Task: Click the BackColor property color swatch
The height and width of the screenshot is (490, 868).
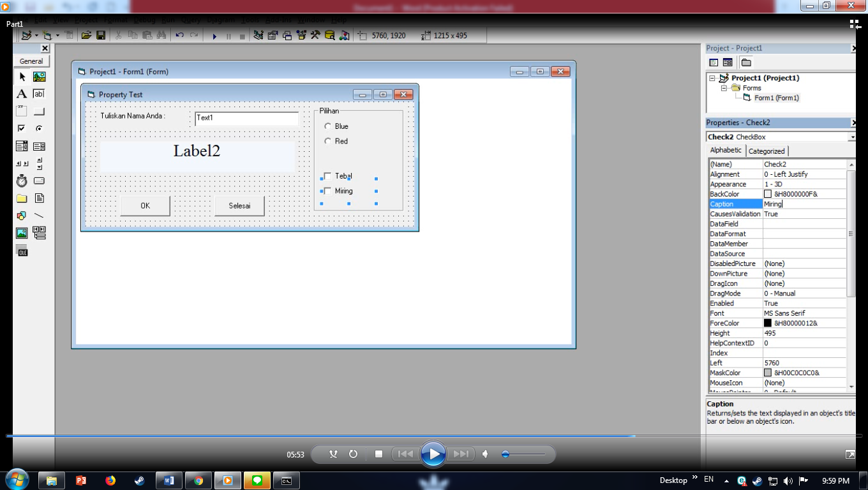Action: (x=768, y=194)
